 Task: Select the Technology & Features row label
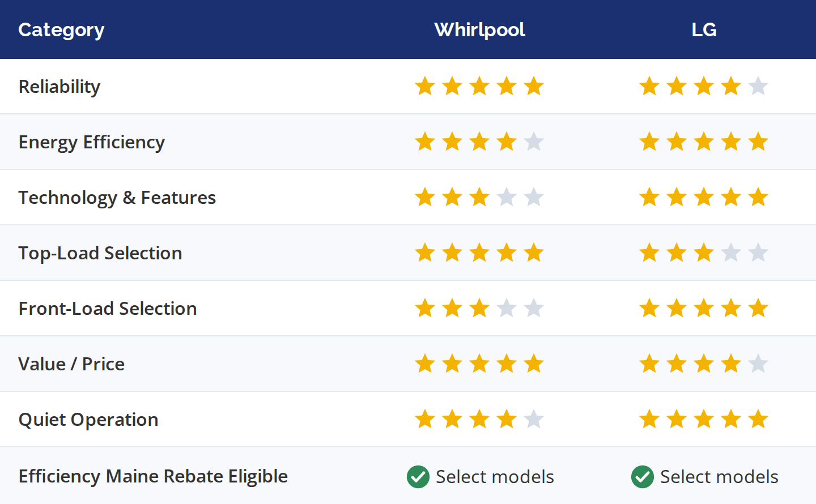[117, 198]
